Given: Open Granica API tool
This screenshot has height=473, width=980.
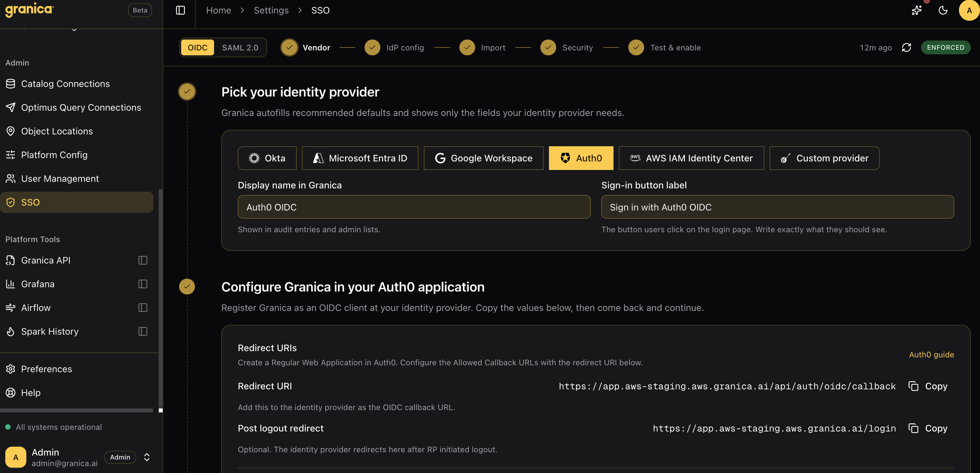Looking at the screenshot, I should coord(46,260).
